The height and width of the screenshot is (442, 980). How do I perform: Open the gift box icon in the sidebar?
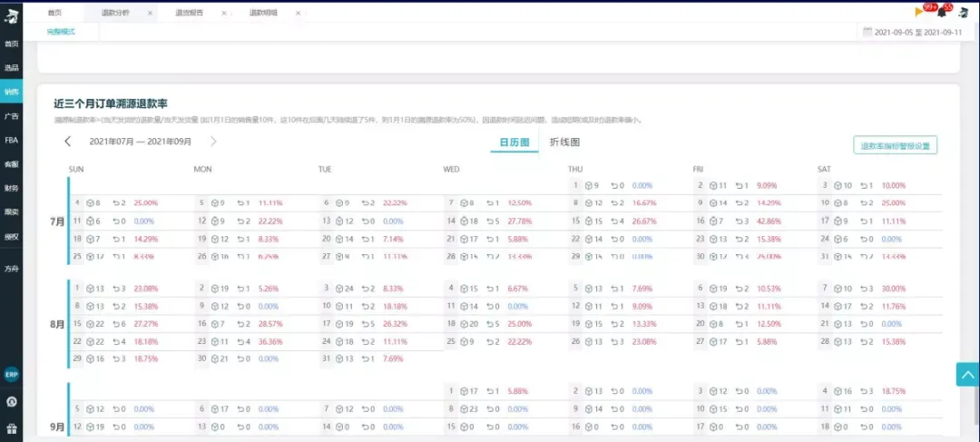[x=11, y=429]
